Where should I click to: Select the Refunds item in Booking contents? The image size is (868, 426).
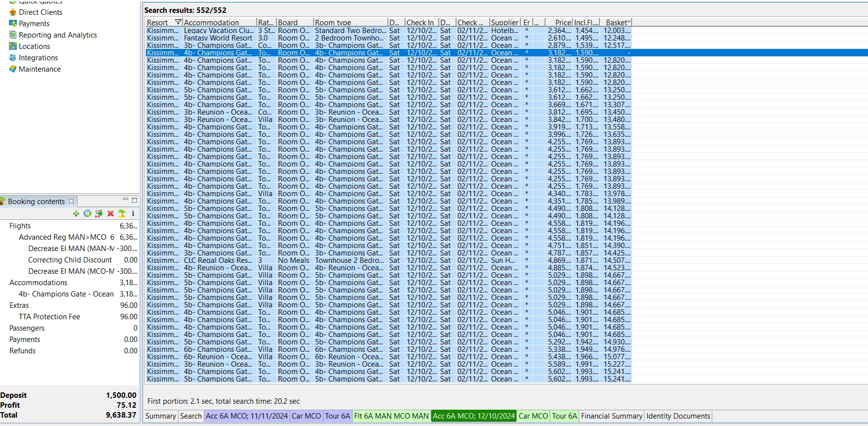click(x=23, y=351)
